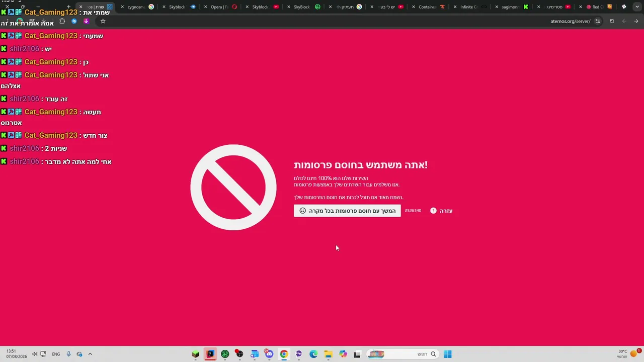Open the עזרה help link
The height and width of the screenshot is (362, 644).
coord(446,211)
